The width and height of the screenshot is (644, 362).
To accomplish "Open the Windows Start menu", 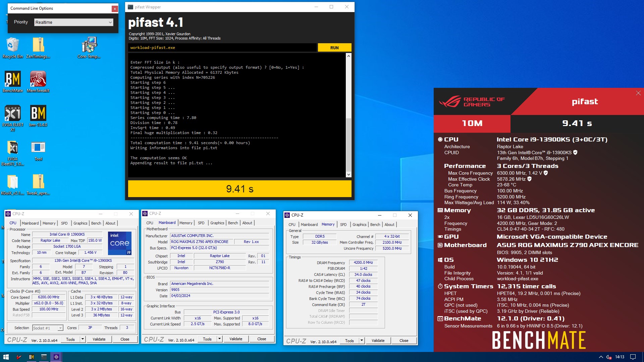I will pyautogui.click(x=6, y=357).
